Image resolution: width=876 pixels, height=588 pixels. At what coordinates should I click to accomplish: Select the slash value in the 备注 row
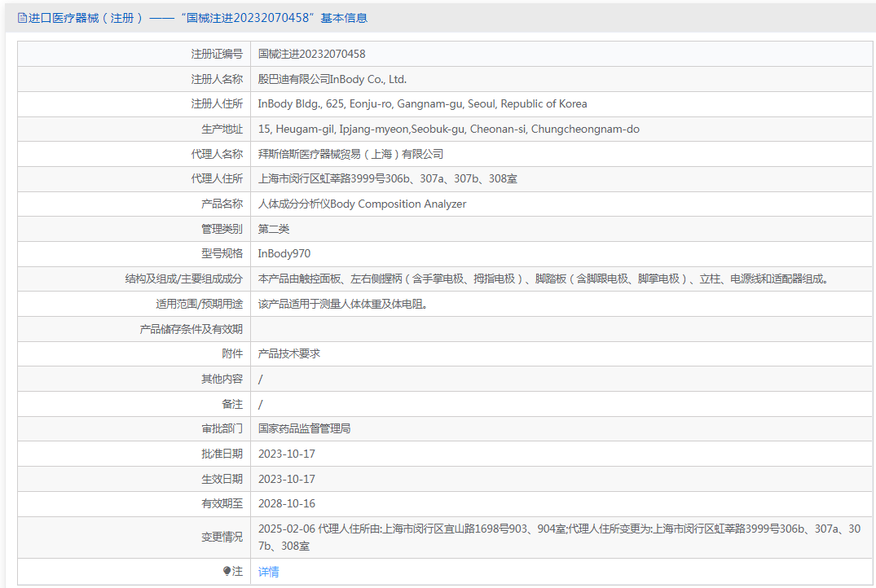(x=260, y=404)
